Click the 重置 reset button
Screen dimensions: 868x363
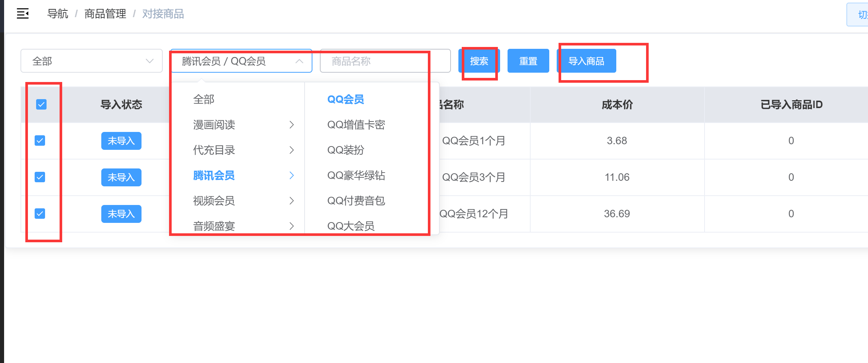coord(528,61)
